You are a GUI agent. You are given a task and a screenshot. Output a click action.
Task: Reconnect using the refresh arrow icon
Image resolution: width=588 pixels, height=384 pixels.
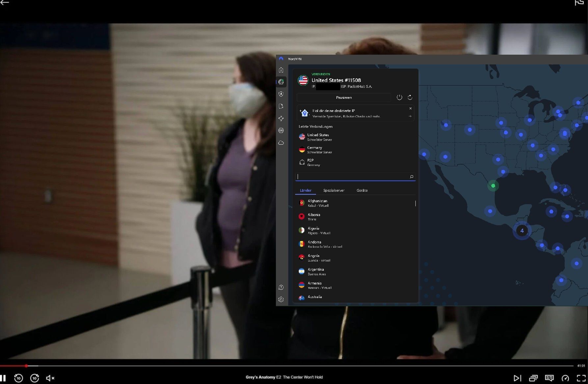[x=410, y=97]
